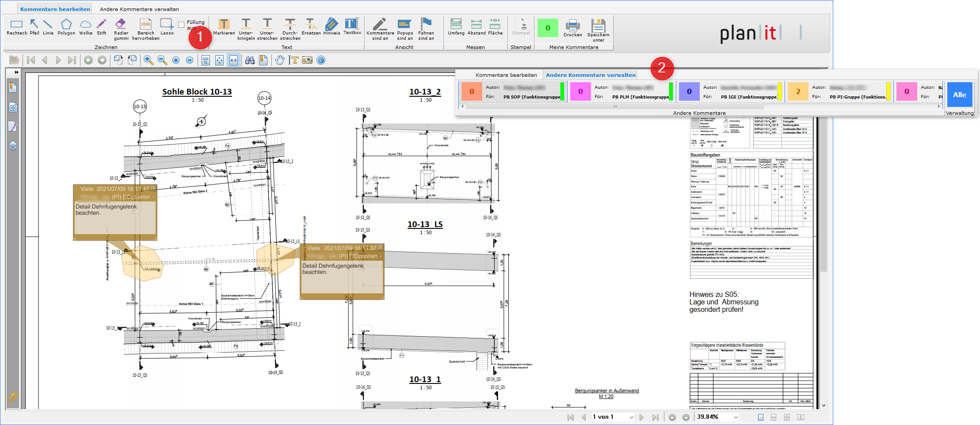Screen dimensions: 980x425
Task: Select the orange PB PI-Gruppe comment count swatch
Action: coord(797,92)
